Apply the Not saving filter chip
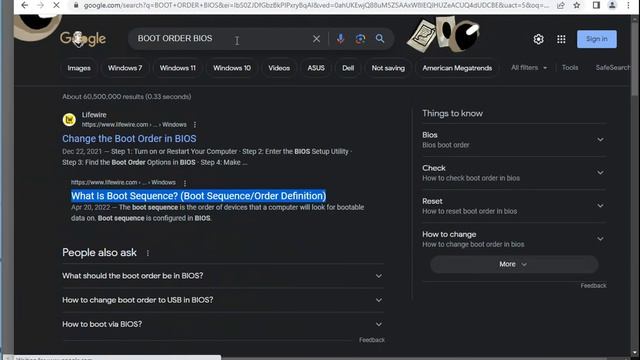Viewport: 640px width, 360px height. click(388, 68)
